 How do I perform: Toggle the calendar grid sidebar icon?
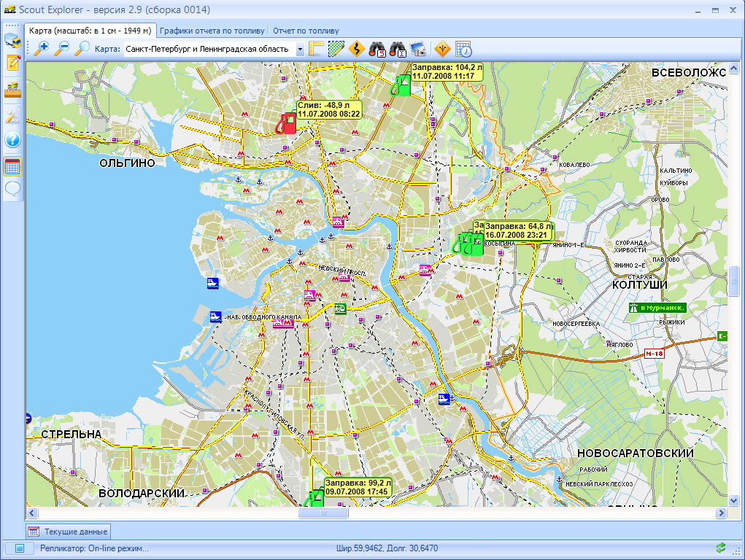coord(13,167)
